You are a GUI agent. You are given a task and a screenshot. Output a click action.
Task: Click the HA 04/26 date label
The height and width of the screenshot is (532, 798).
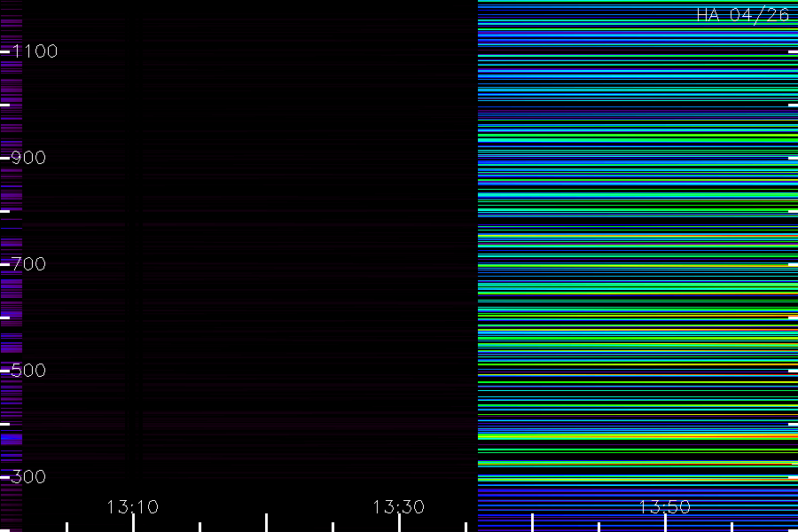pos(742,14)
